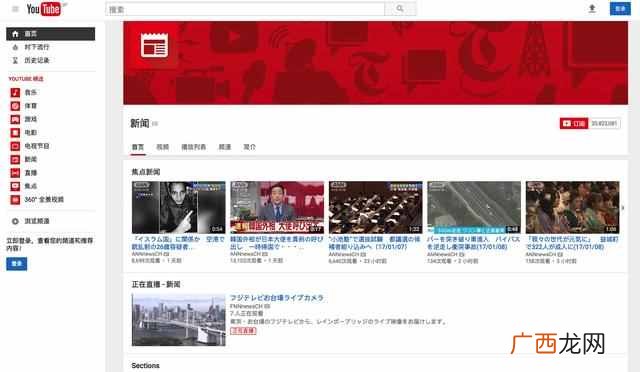The image size is (640, 372).
Task: Click the blue 登录 button in the sidebar
Action: (x=17, y=264)
